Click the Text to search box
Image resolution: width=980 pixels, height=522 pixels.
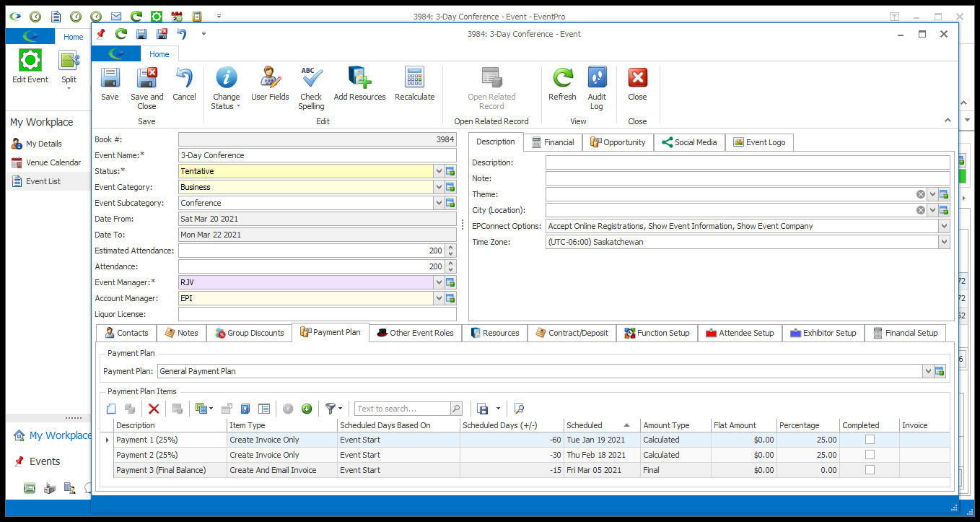(402, 409)
